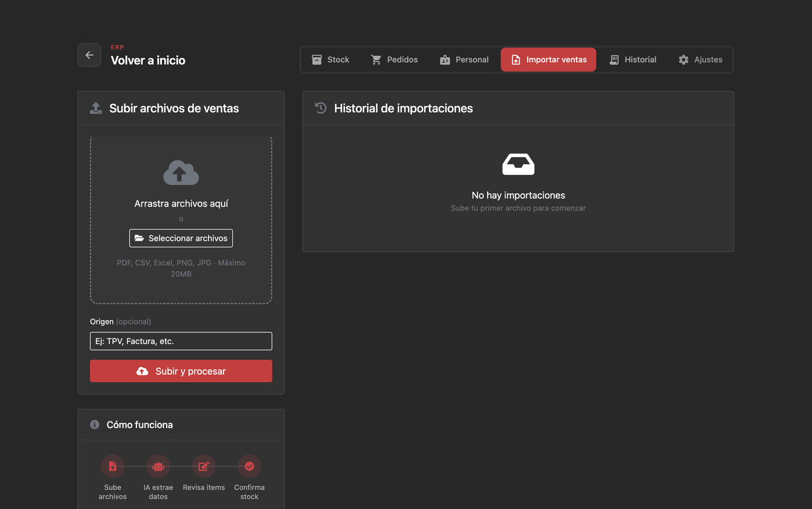Open the Personal tab
This screenshot has height=509, width=812.
[464, 60]
